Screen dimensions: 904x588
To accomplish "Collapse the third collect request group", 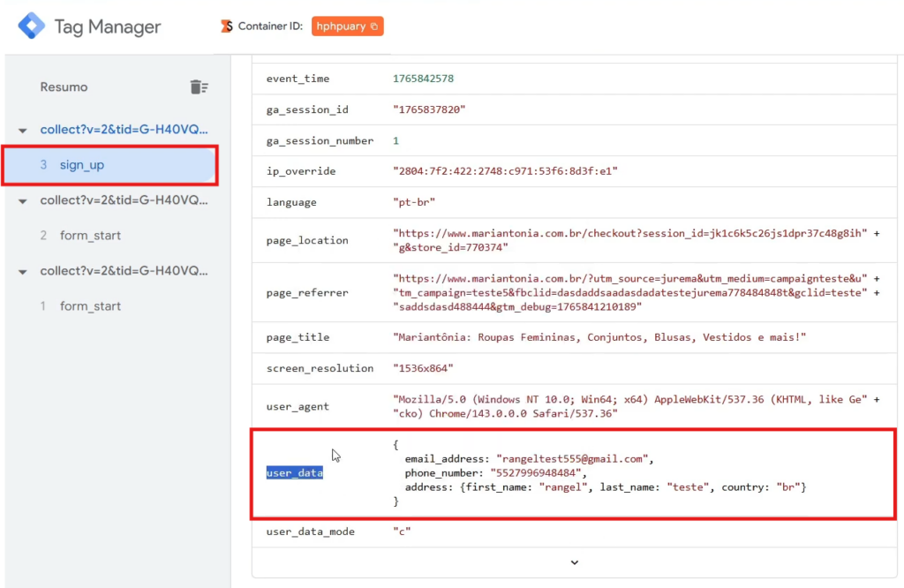I will pos(23,272).
